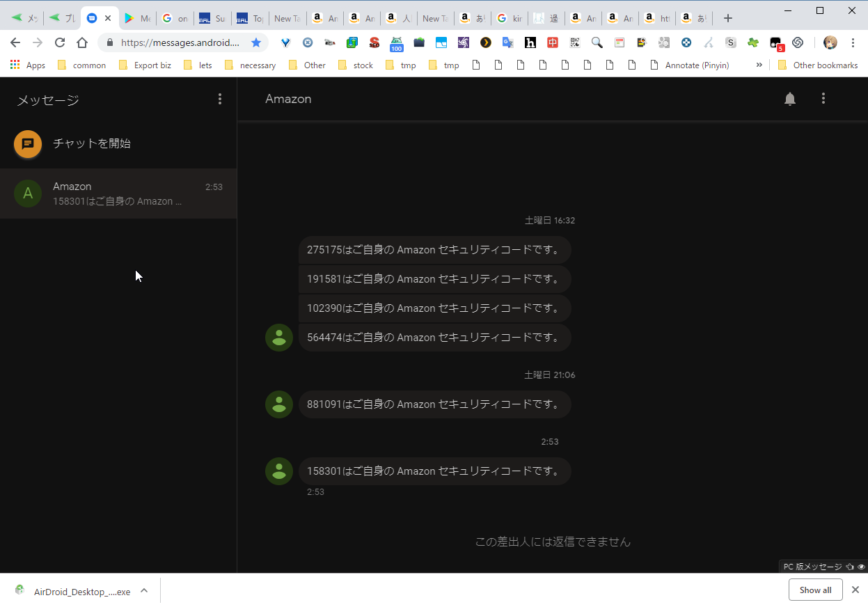The width and height of the screenshot is (868, 607).
Task: Switch to the Google Play 'Me' tab
Action: click(x=136, y=19)
